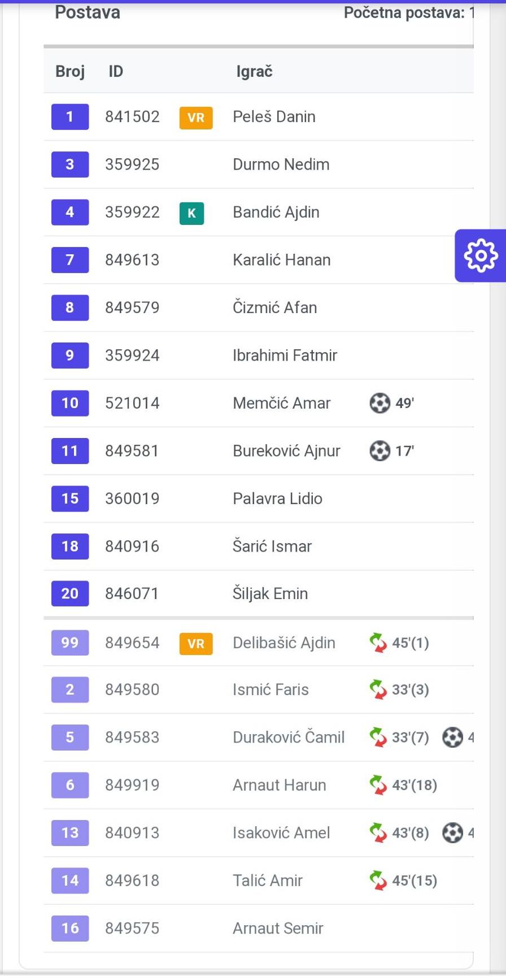
Task: Click the Postava section heading
Action: click(88, 12)
